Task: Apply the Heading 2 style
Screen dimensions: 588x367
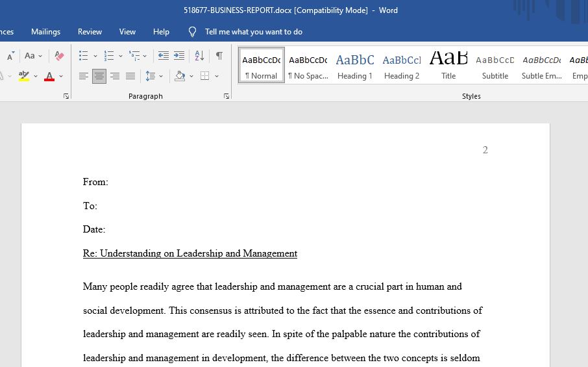Action: [x=402, y=65]
